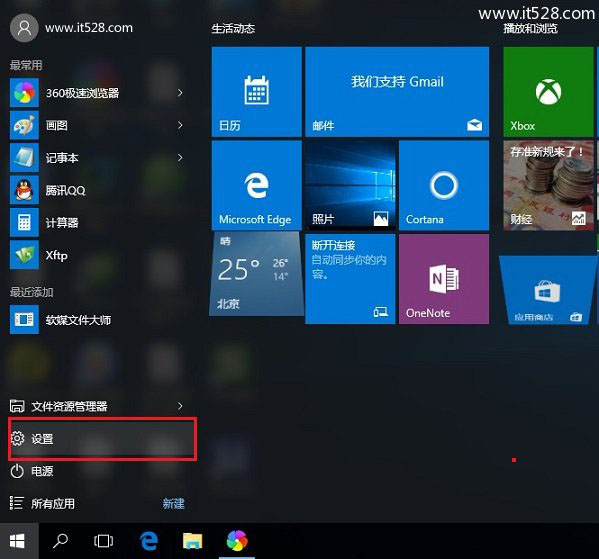Expand the 360极速浏览器 jump list arrow

(180, 93)
